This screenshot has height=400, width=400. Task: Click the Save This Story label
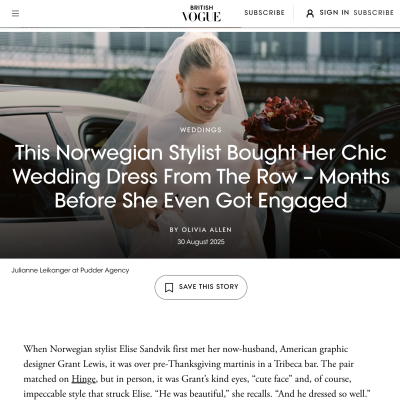point(209,287)
